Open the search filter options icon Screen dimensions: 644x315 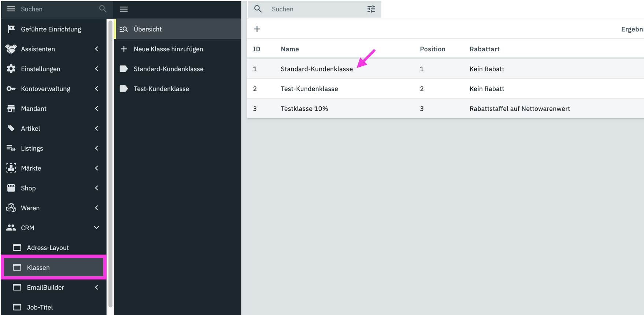click(x=371, y=9)
